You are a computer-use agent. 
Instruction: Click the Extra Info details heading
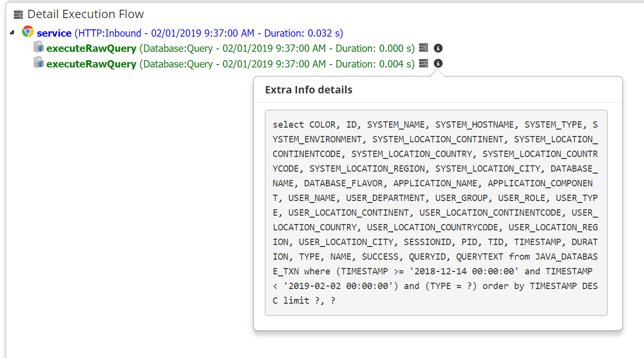[x=308, y=90]
